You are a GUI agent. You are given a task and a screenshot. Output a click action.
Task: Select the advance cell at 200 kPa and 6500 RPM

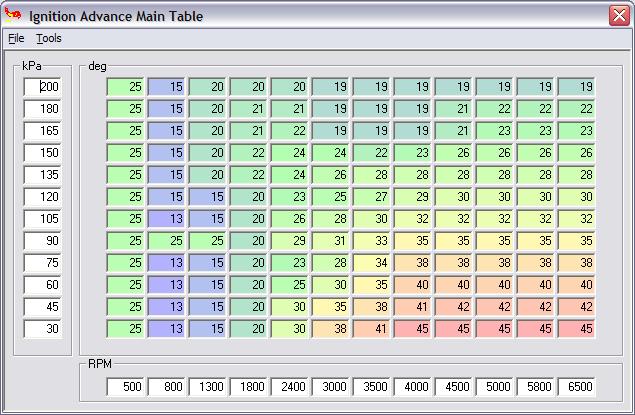point(576,87)
